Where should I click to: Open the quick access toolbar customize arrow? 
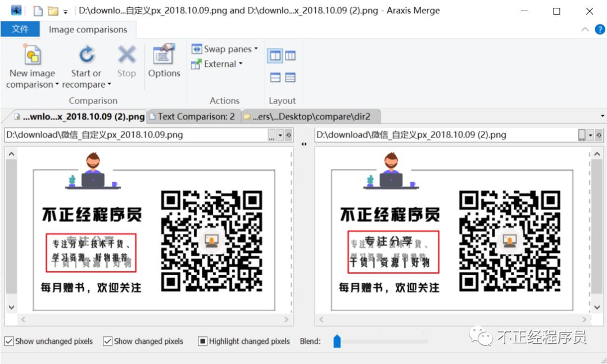(66, 12)
